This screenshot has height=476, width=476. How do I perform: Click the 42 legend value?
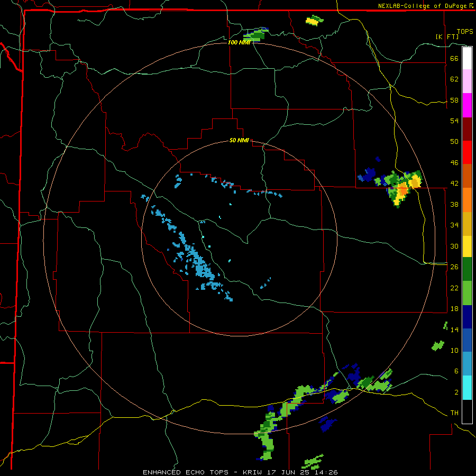[x=454, y=184]
